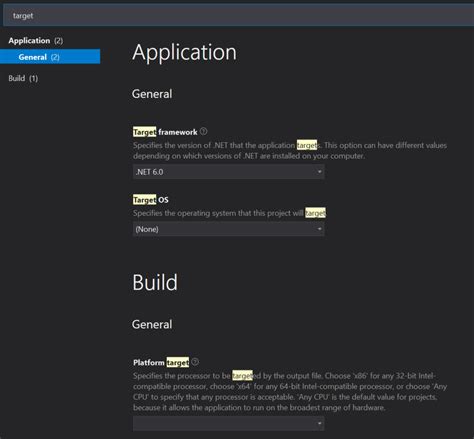This screenshot has height=439, width=474.
Task: Click the search box containing 'target'
Action: point(238,16)
